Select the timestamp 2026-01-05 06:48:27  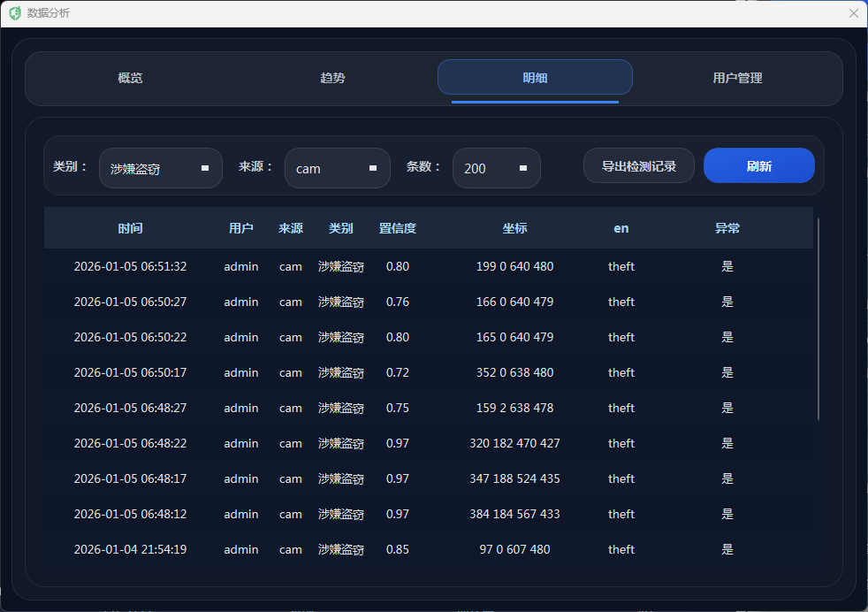(130, 409)
